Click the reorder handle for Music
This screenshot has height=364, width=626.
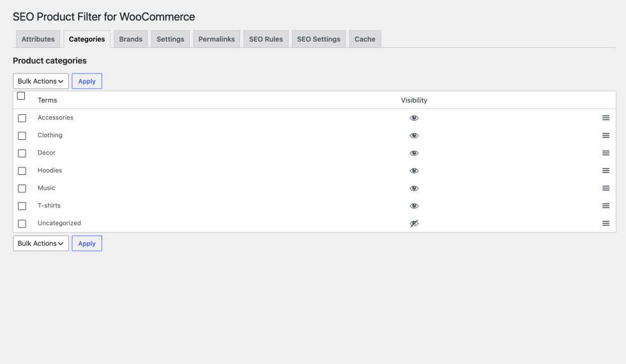(606, 188)
